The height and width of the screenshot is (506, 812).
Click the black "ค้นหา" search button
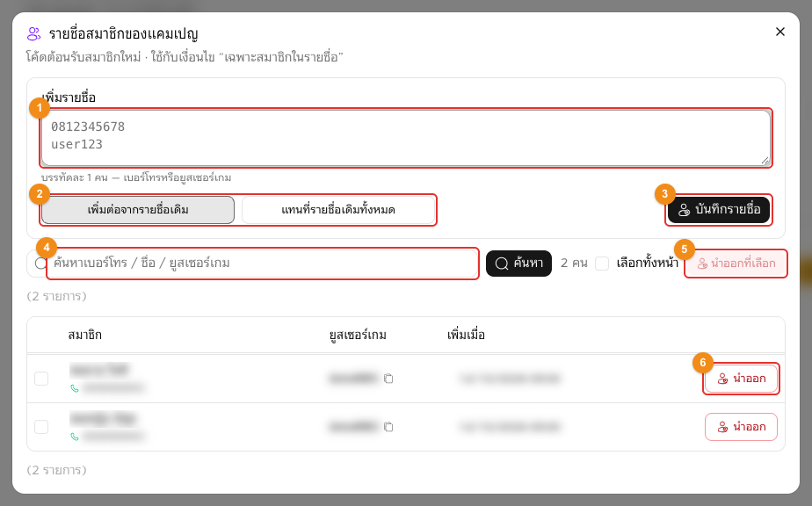click(x=518, y=263)
